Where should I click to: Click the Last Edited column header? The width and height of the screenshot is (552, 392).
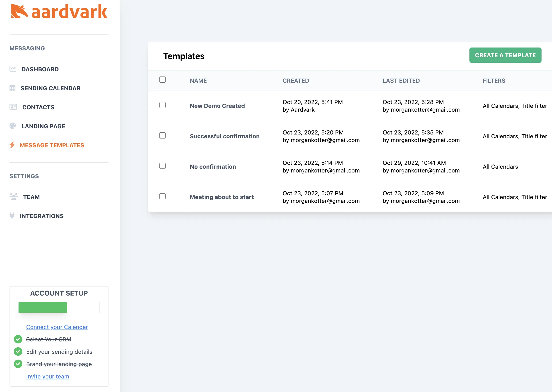[401, 81]
